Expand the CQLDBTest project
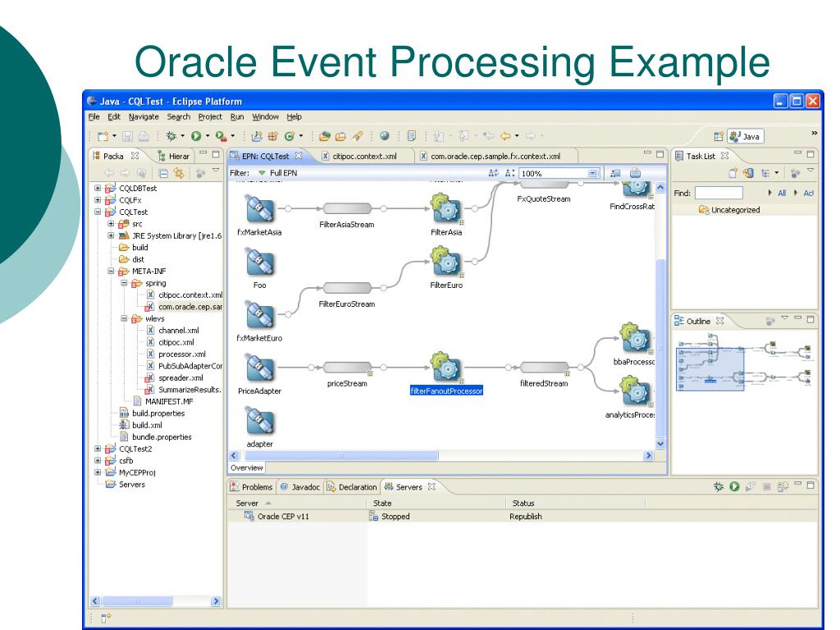Viewport: 840px width, 630px height. click(x=98, y=188)
